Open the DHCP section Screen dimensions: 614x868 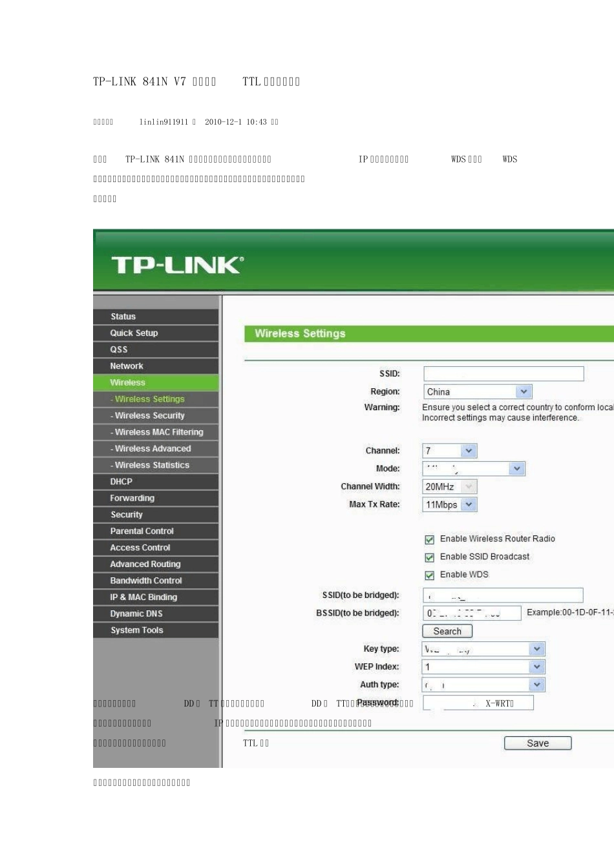click(156, 482)
